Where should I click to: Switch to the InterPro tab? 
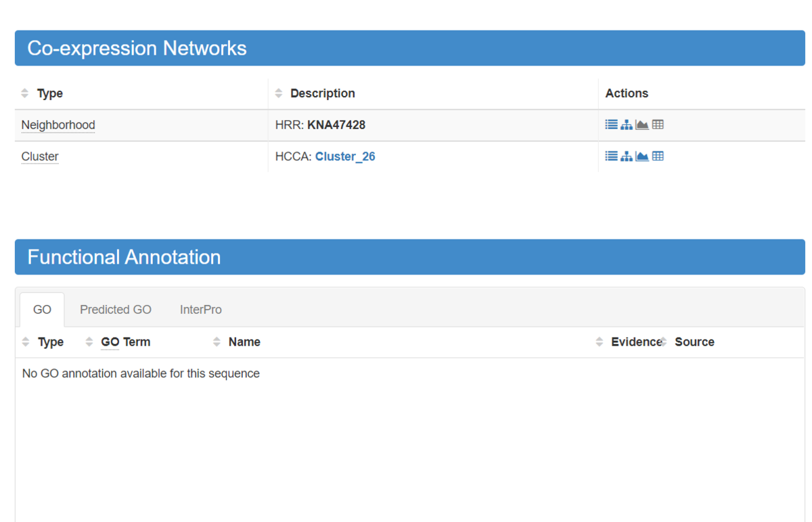click(x=201, y=310)
